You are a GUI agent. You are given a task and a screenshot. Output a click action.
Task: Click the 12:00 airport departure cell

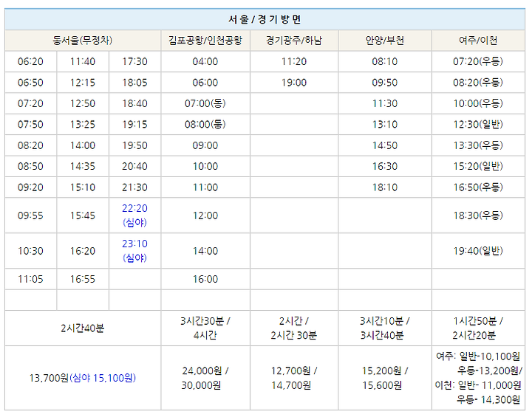[205, 216]
